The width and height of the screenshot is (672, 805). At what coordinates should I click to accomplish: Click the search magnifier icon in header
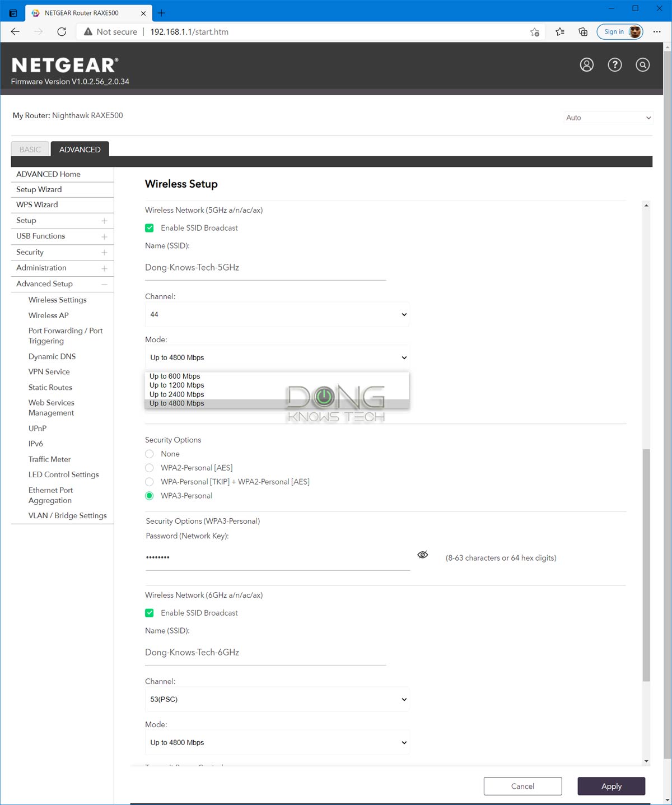coord(642,65)
